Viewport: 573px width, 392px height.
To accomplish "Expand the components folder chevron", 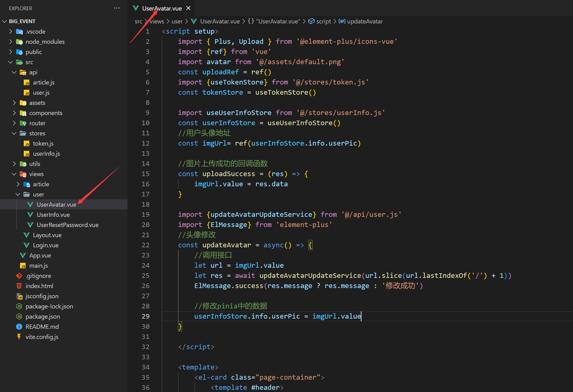I will (x=14, y=113).
